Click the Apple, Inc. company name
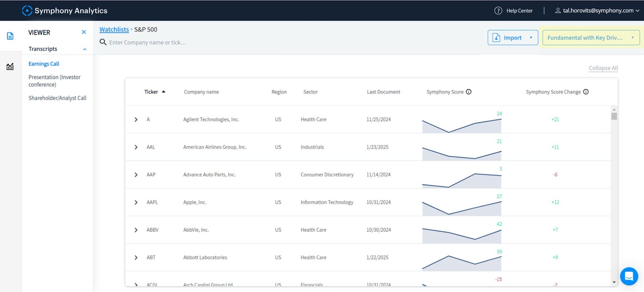Viewport: 644px width, 292px height. pos(195,203)
